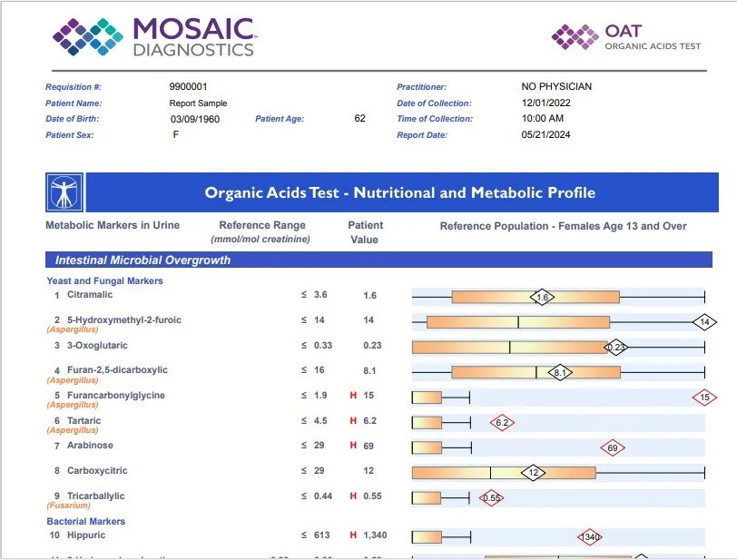Screen dimensions: 737x560
Task: Click the Reference Population Females header
Action: [x=563, y=226]
